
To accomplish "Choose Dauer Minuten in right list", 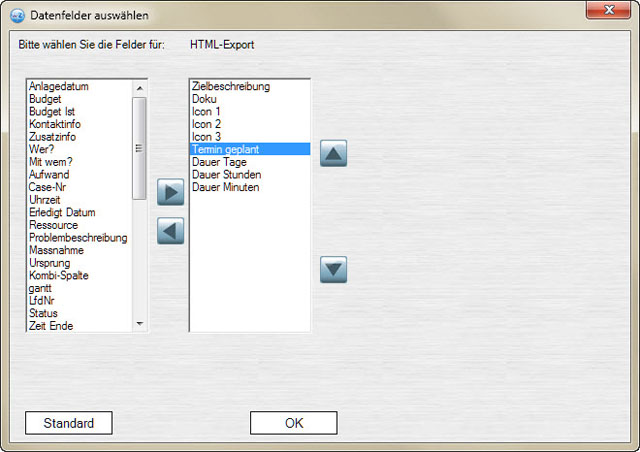I will (x=226, y=187).
